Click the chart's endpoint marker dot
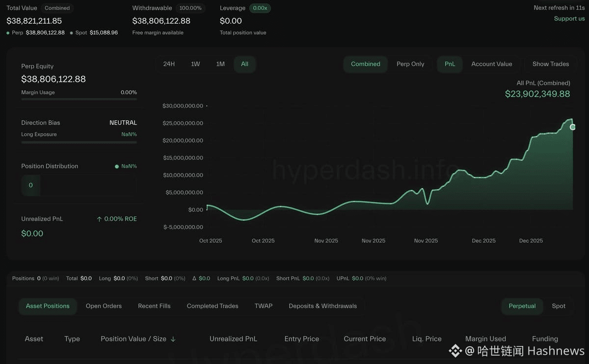The image size is (589, 364). coord(573,127)
